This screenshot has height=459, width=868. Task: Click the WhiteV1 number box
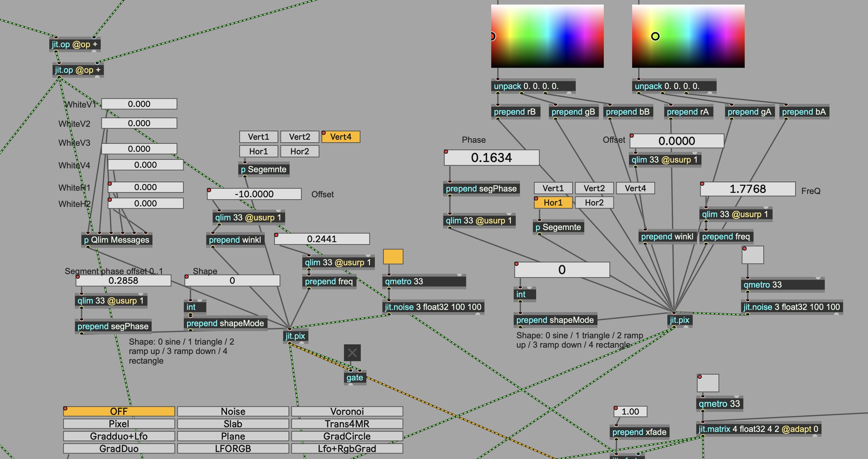click(x=139, y=104)
